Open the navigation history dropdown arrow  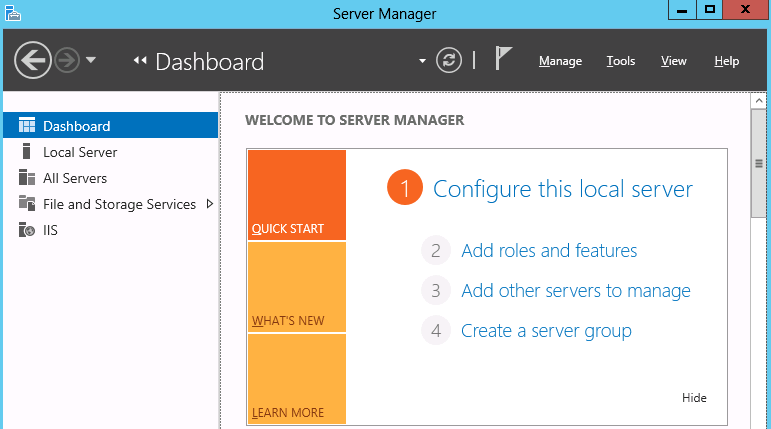point(90,61)
